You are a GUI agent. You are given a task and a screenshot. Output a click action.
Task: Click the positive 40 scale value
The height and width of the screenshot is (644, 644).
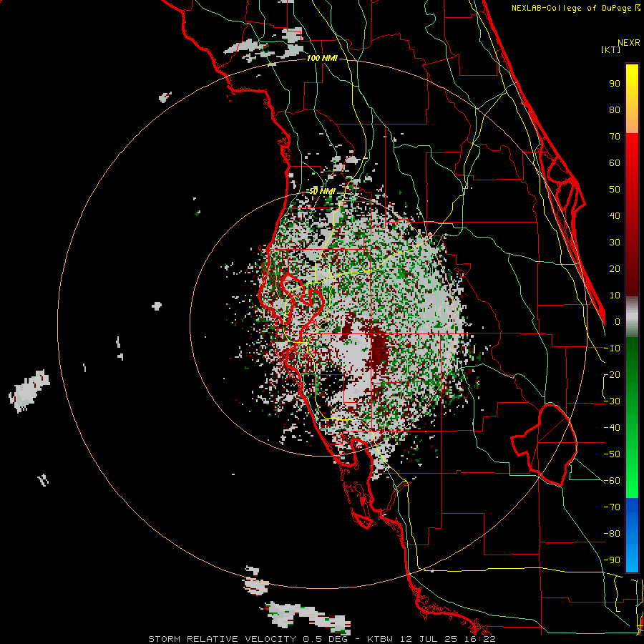pos(615,215)
